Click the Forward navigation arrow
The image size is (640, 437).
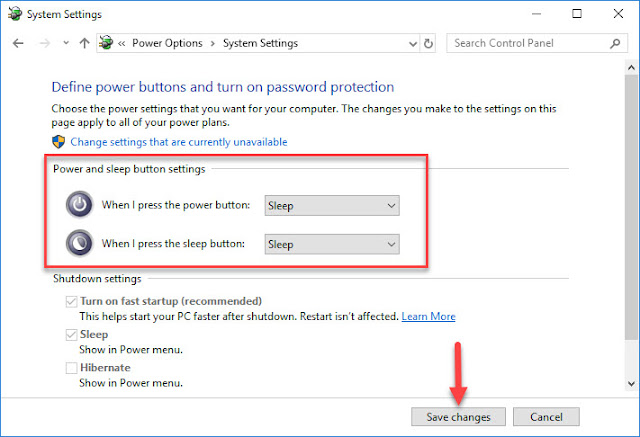(x=44, y=43)
